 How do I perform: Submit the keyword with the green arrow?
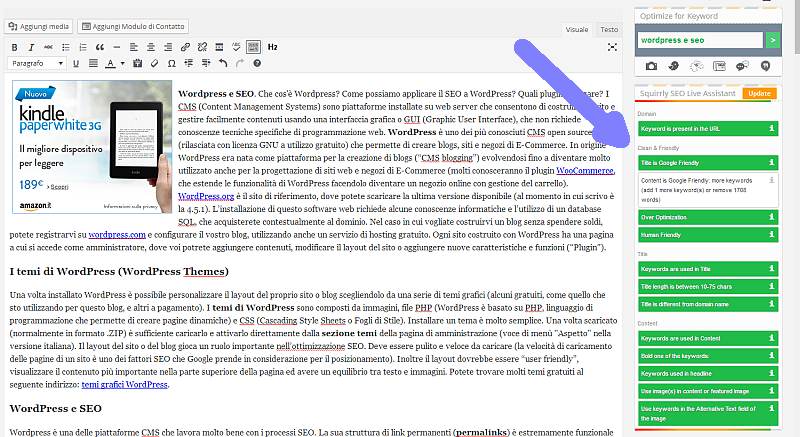coord(772,40)
